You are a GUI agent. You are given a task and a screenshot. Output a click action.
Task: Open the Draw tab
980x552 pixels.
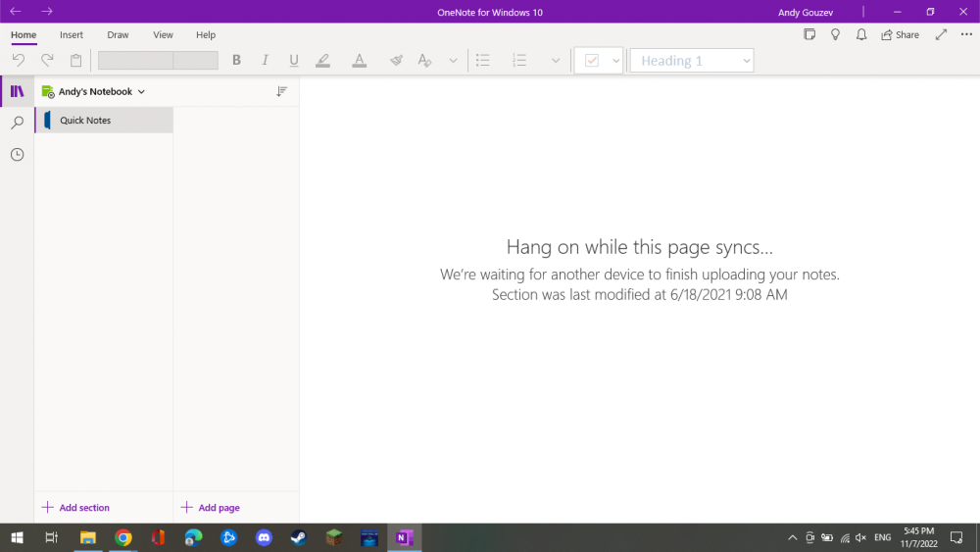(118, 35)
